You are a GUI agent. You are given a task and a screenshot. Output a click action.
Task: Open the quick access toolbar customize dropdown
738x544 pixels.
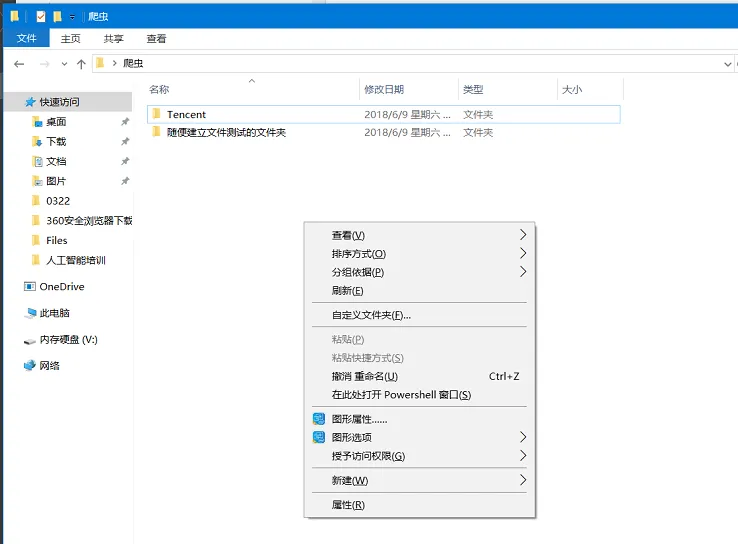(73, 17)
